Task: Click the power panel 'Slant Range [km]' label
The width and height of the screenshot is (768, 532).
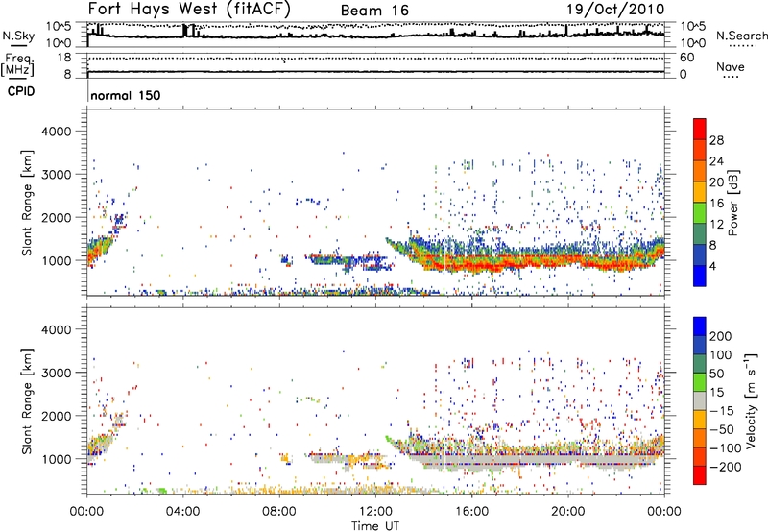Action: click(27, 203)
